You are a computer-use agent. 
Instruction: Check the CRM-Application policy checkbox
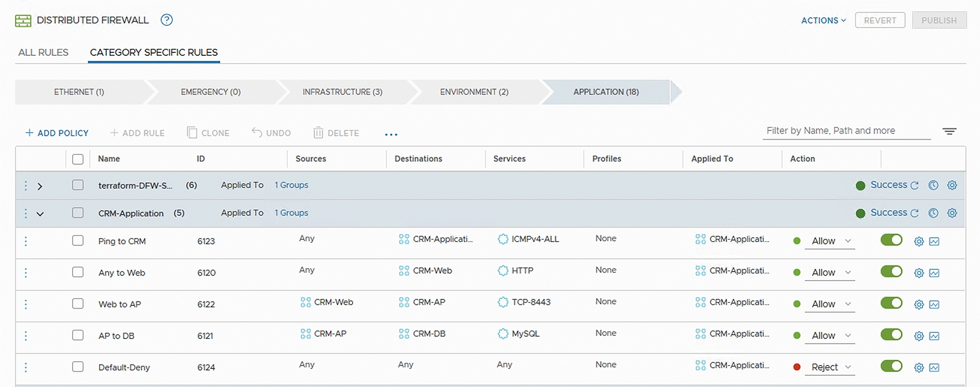pos(78,213)
